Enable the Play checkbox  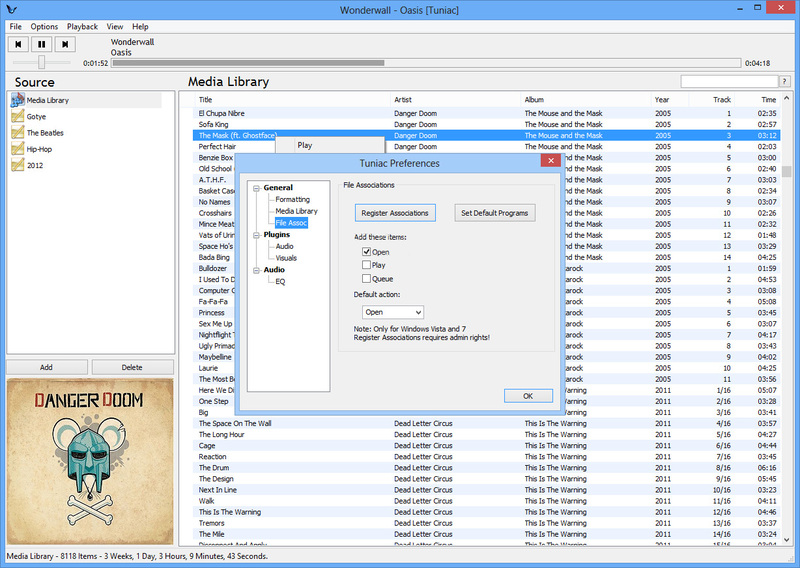366,265
